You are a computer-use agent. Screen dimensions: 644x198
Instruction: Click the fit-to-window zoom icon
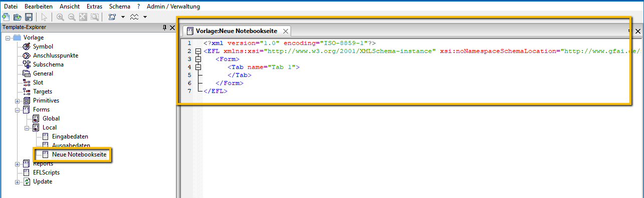coord(83,17)
